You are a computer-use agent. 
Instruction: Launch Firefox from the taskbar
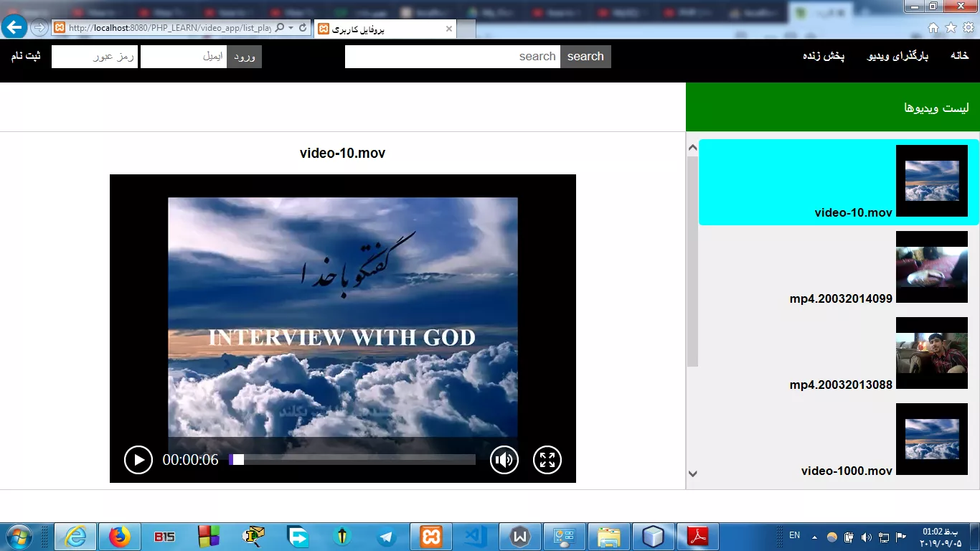pyautogui.click(x=120, y=537)
